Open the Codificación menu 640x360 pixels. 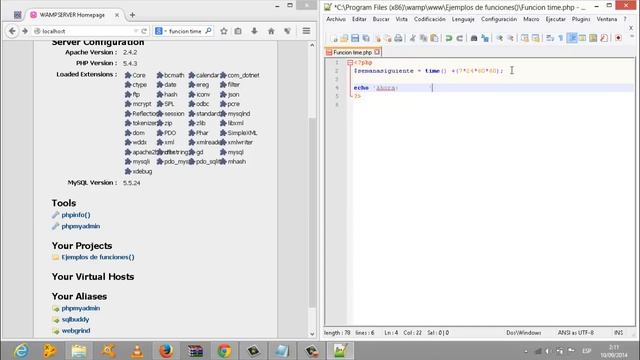(430, 19)
